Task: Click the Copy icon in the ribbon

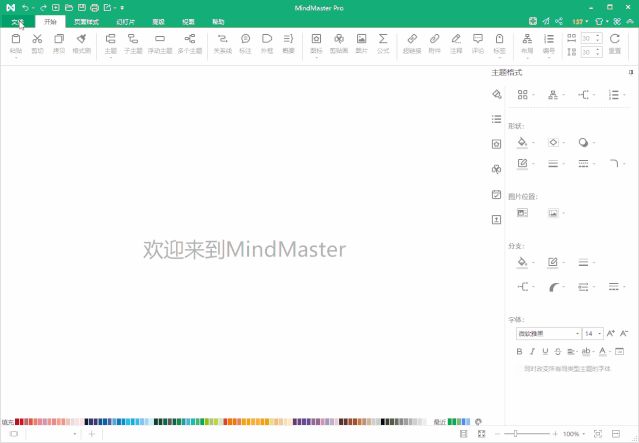Action: coord(59,44)
